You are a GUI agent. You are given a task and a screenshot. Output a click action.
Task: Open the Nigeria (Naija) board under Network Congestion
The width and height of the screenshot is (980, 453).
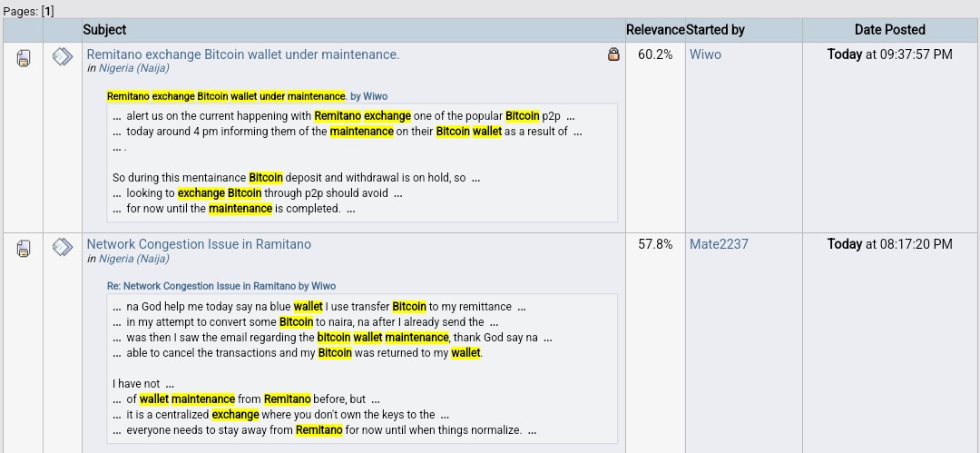coord(133,259)
